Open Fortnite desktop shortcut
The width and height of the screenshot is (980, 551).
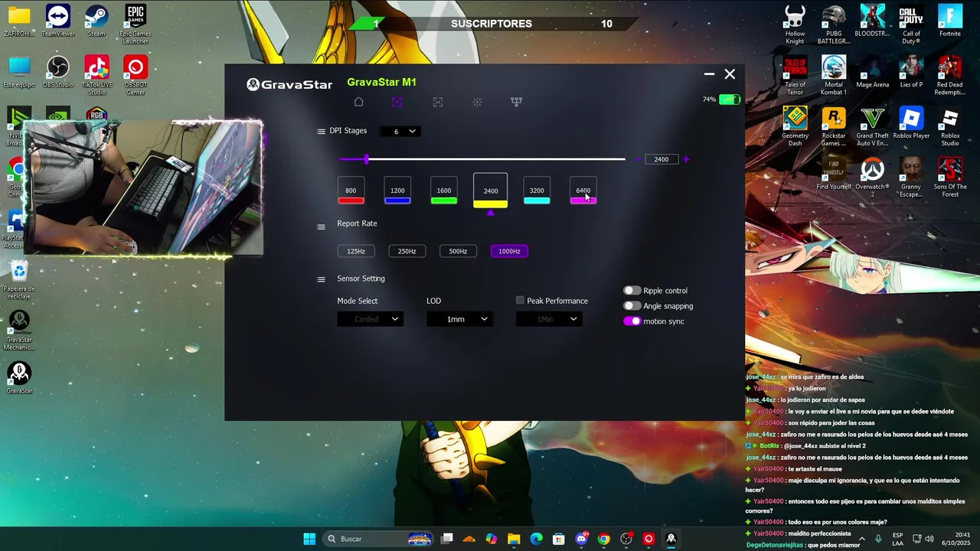coord(949,21)
